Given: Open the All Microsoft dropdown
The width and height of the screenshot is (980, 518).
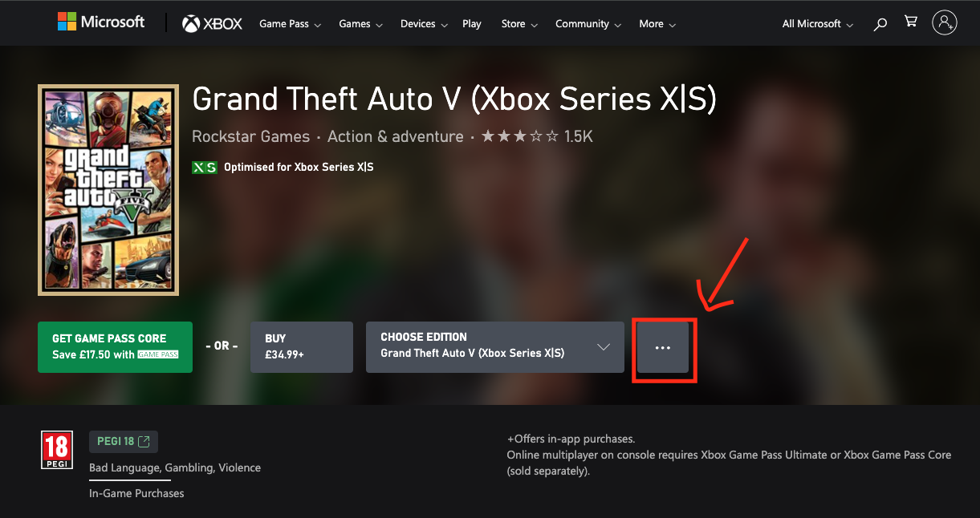Looking at the screenshot, I should pyautogui.click(x=817, y=24).
